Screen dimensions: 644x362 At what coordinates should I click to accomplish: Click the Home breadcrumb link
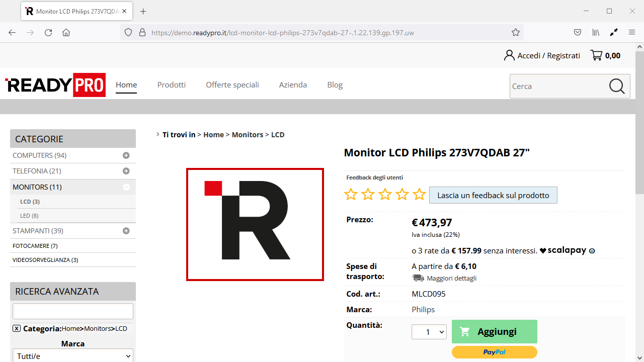click(213, 135)
